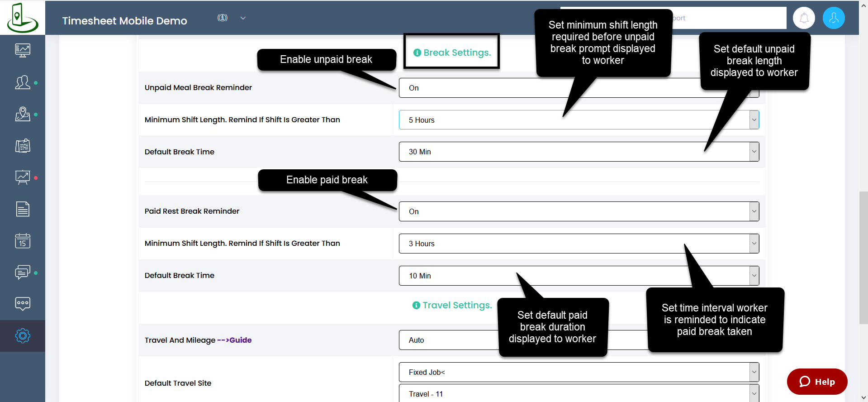The image size is (868, 402).
Task: Click the red Help button
Action: tap(817, 382)
